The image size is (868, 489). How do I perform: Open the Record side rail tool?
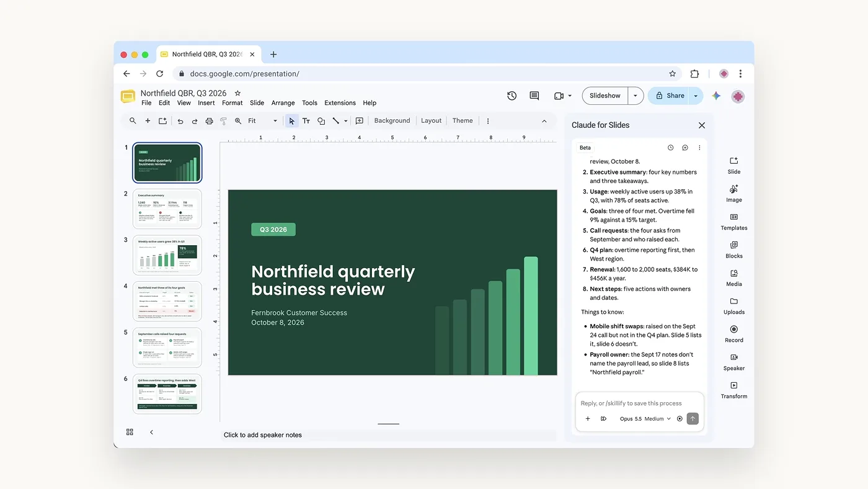[x=734, y=333]
